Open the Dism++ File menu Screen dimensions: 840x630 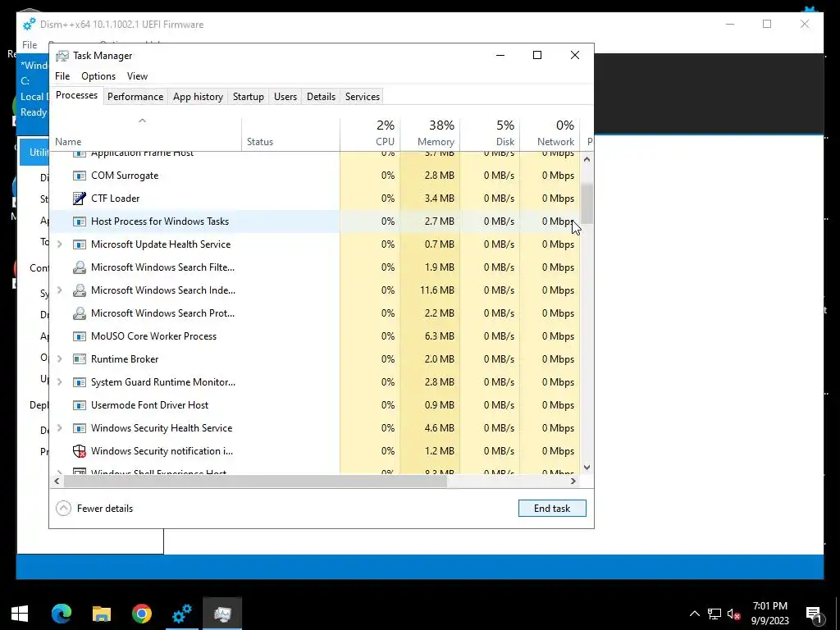tap(30, 45)
